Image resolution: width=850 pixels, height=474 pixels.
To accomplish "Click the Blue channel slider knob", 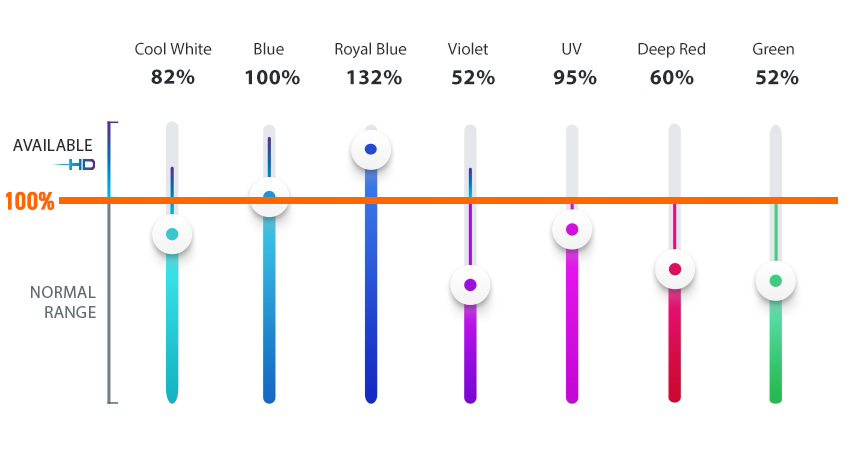I will tap(269, 197).
